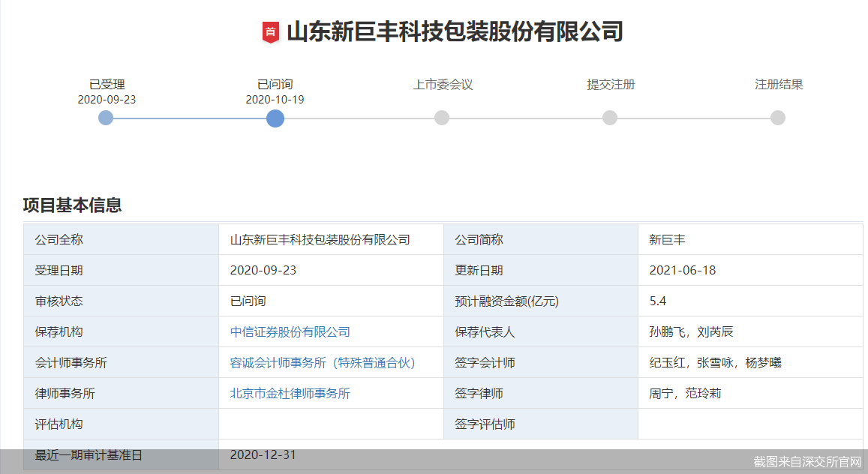Click the 受理日期 table label

coord(59,271)
